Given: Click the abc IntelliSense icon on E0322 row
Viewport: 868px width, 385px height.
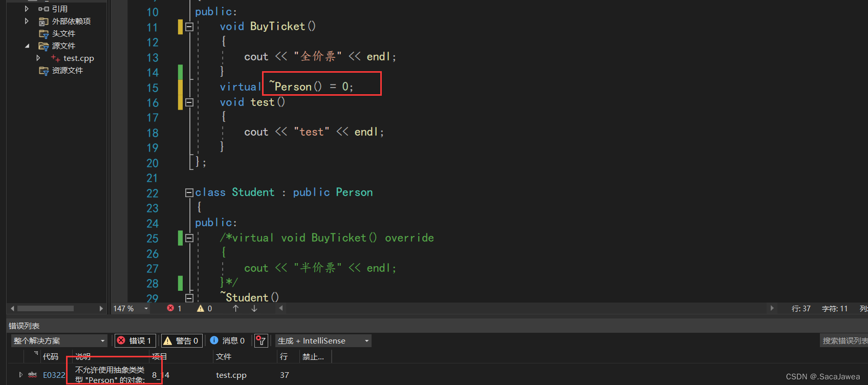Looking at the screenshot, I should [x=33, y=375].
